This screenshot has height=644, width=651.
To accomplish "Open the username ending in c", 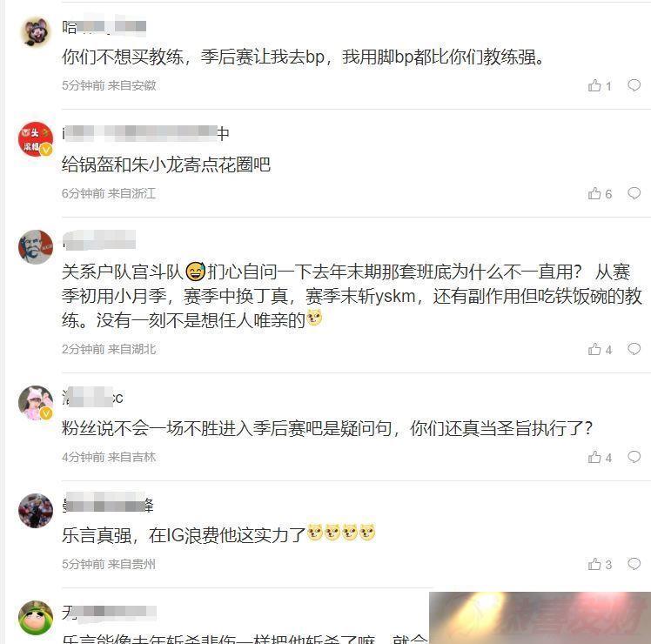I will [x=92, y=398].
